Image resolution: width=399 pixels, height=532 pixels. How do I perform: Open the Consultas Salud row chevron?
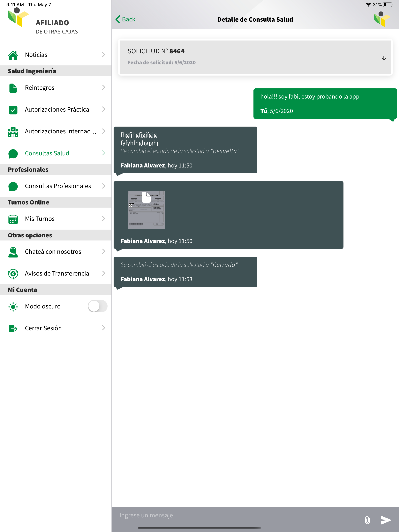[103, 153]
